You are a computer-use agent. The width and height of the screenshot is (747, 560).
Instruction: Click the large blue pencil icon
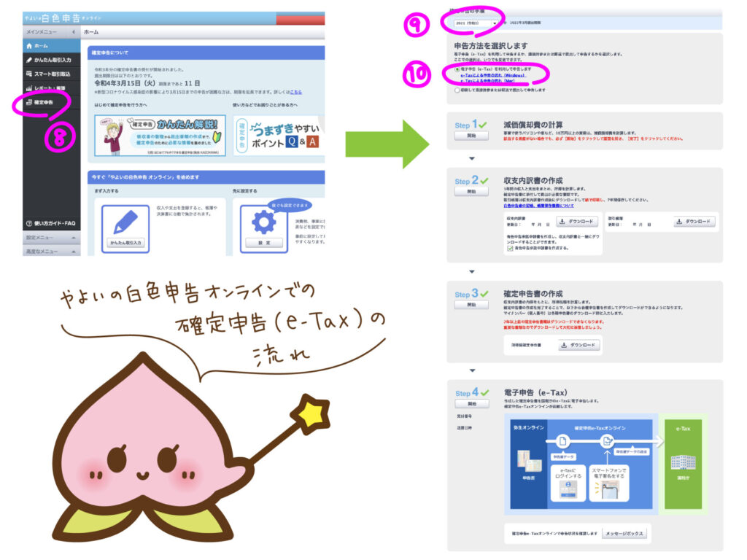[125, 222]
